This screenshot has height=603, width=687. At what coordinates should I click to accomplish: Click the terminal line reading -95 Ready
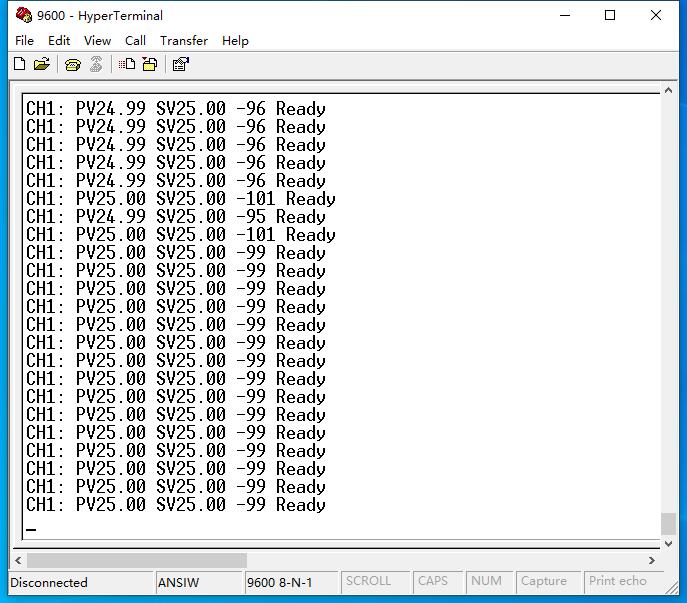[176, 216]
